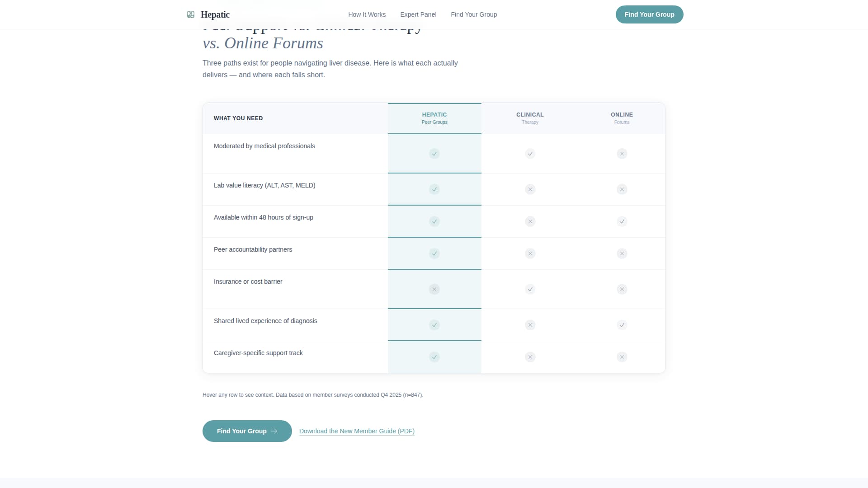The height and width of the screenshot is (488, 868).
Task: Download the New Member Guide PDF
Action: (x=357, y=431)
